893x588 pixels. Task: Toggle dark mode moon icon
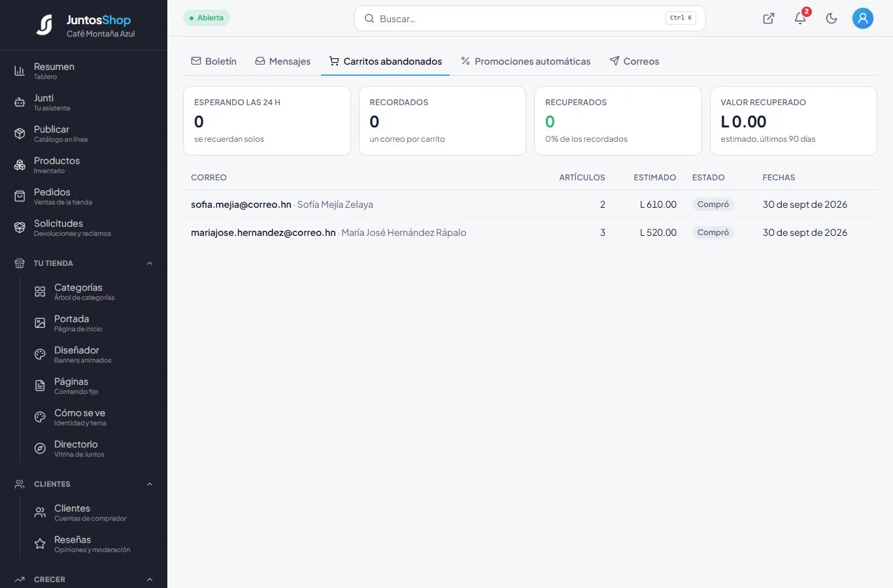(x=832, y=18)
